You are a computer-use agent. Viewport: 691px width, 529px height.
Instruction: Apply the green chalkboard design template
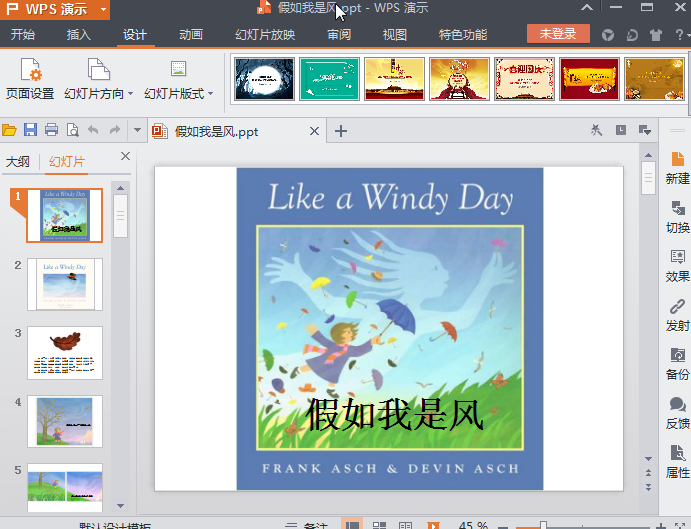[x=329, y=79]
